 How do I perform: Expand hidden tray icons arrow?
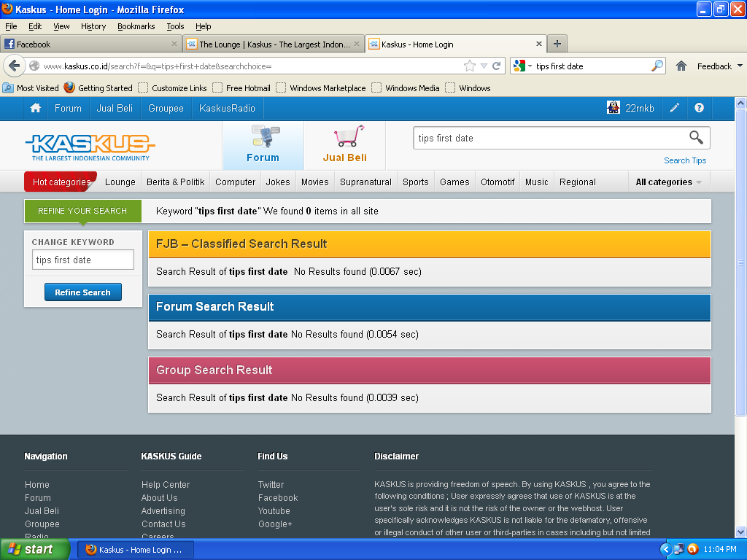(665, 549)
